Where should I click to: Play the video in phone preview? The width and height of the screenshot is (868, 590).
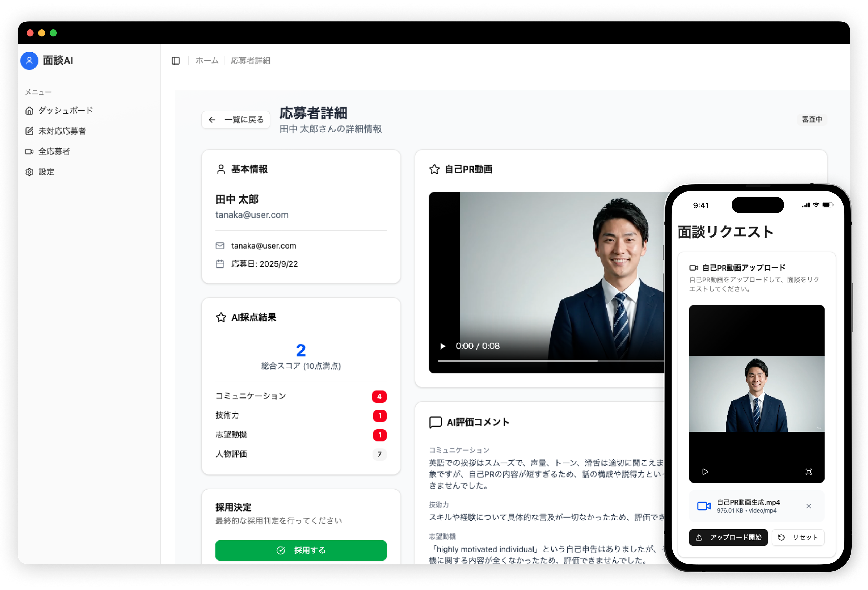(705, 471)
